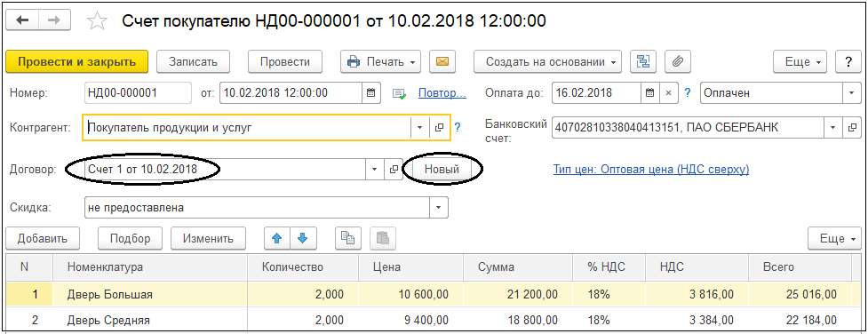Open Создать на основании menu
The width and height of the screenshot is (868, 334).
click(x=547, y=61)
